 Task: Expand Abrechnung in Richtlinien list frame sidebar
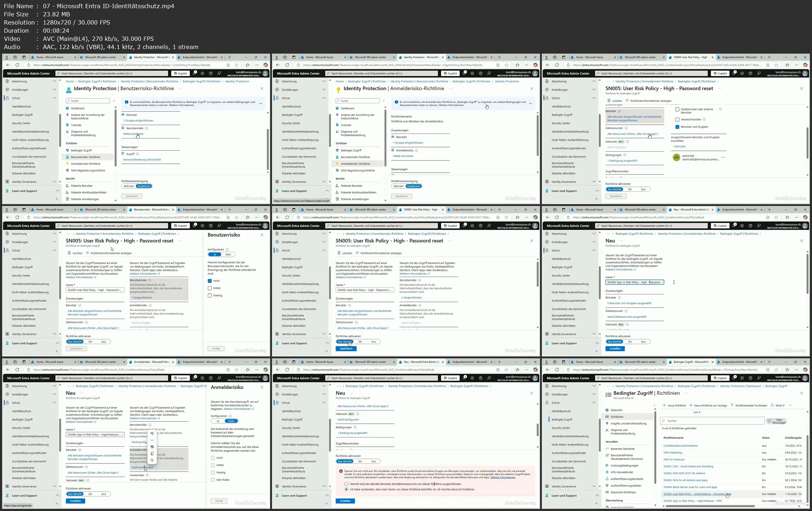point(594,386)
